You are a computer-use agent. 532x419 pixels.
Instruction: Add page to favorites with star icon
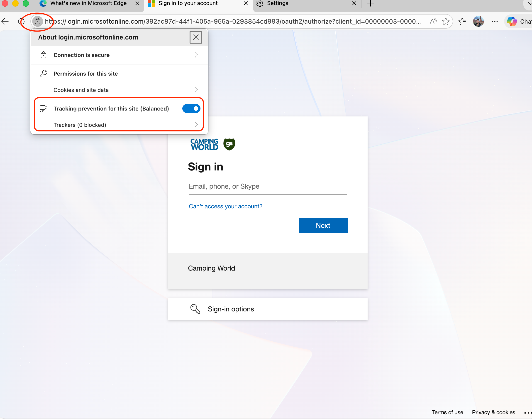(446, 22)
